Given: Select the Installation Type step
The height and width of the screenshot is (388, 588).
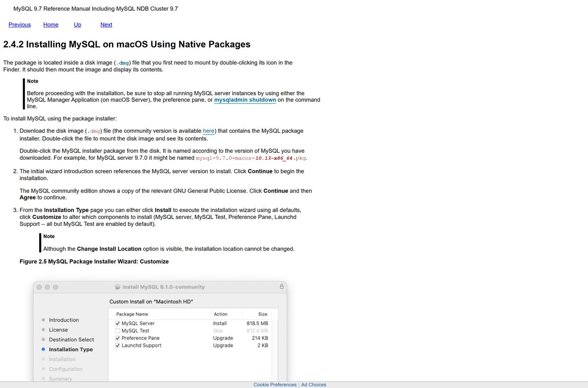Looking at the screenshot, I should (x=71, y=349).
